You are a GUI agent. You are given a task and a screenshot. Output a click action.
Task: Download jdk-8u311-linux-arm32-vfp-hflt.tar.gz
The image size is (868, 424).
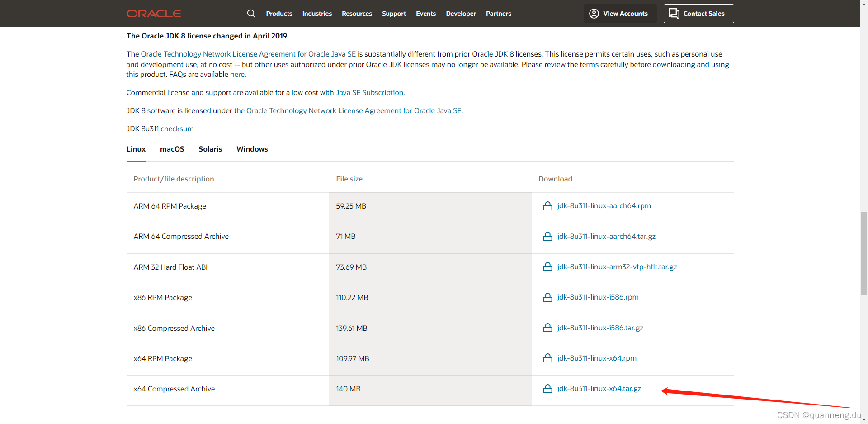coord(617,267)
